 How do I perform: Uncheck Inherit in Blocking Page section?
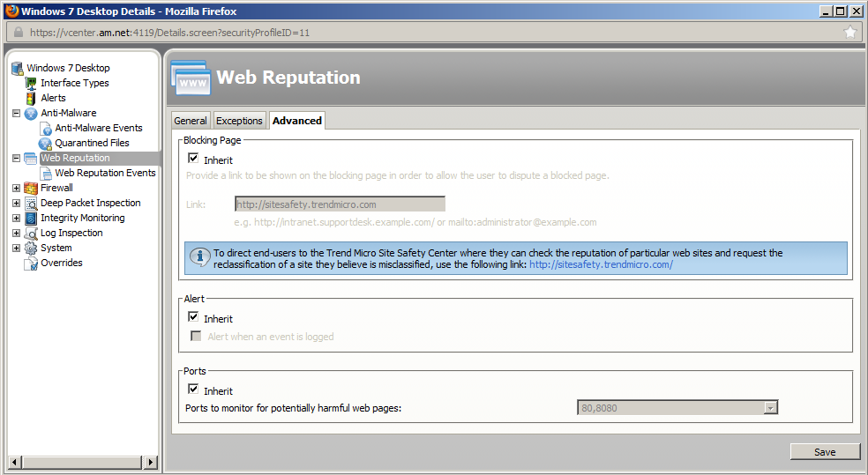(193, 158)
